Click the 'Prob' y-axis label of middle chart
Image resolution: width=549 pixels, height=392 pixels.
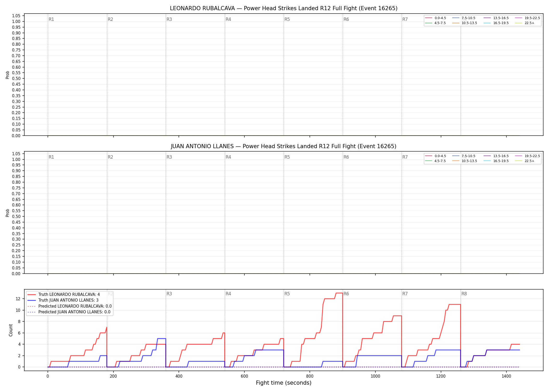click(x=8, y=213)
